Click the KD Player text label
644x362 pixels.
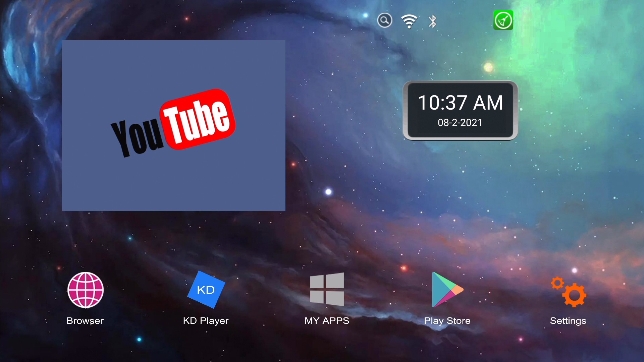tap(206, 321)
